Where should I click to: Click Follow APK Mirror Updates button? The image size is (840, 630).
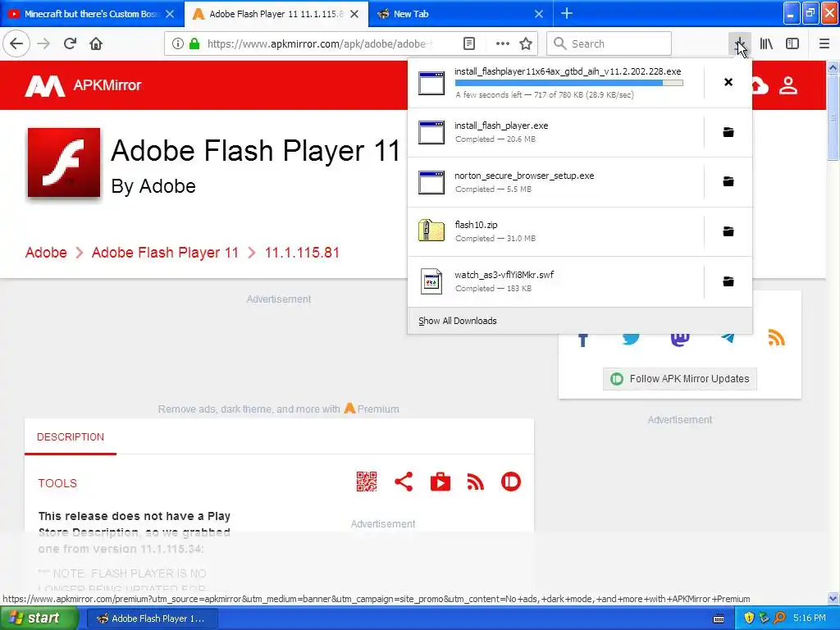(x=680, y=379)
